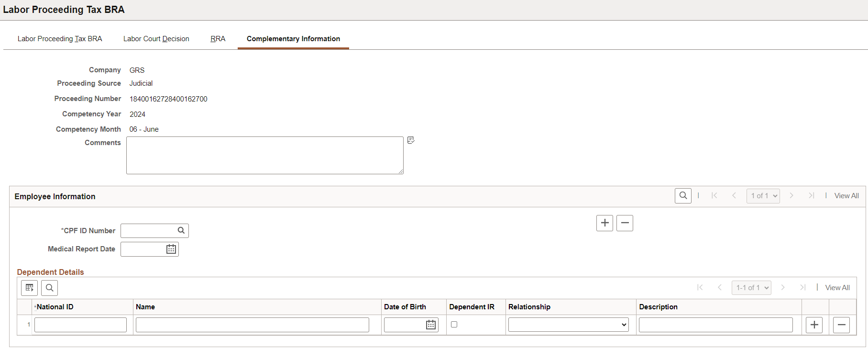Click the Competency Year value 2024
This screenshot has height=350, width=868.
tap(137, 114)
